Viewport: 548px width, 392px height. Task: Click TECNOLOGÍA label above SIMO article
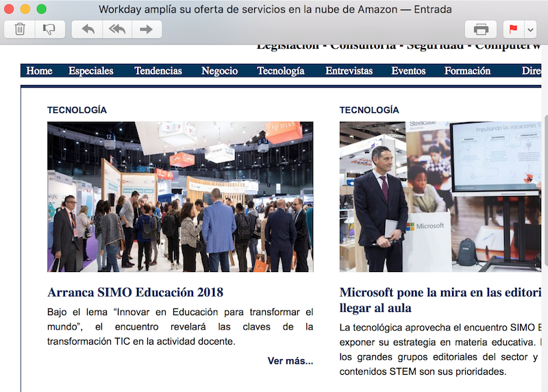(77, 110)
